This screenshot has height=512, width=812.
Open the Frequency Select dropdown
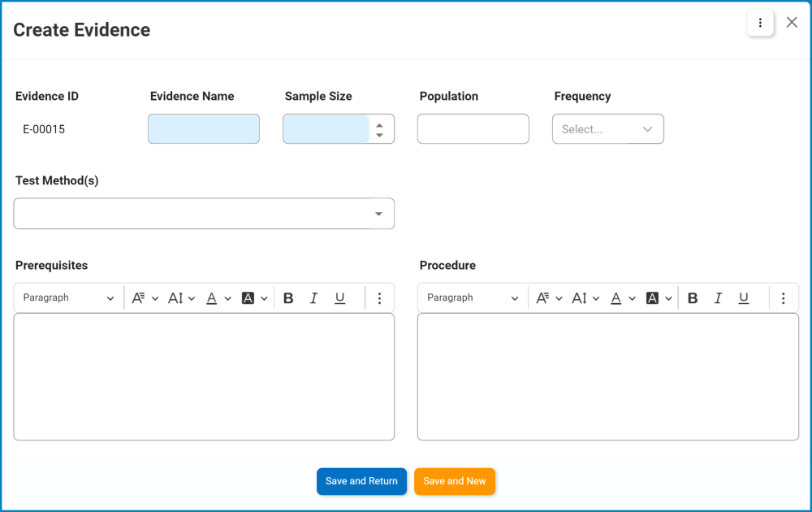[x=608, y=128]
